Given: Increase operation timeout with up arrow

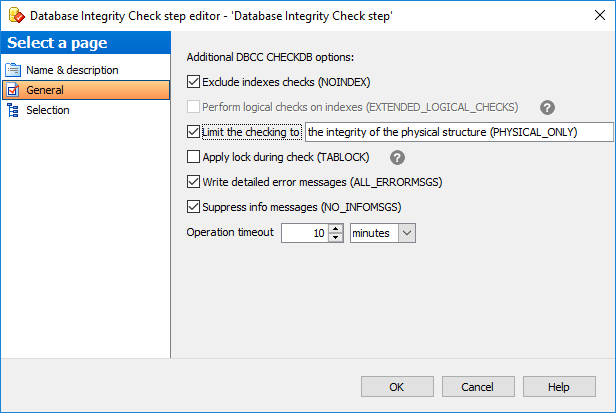Looking at the screenshot, I should pyautogui.click(x=336, y=229).
